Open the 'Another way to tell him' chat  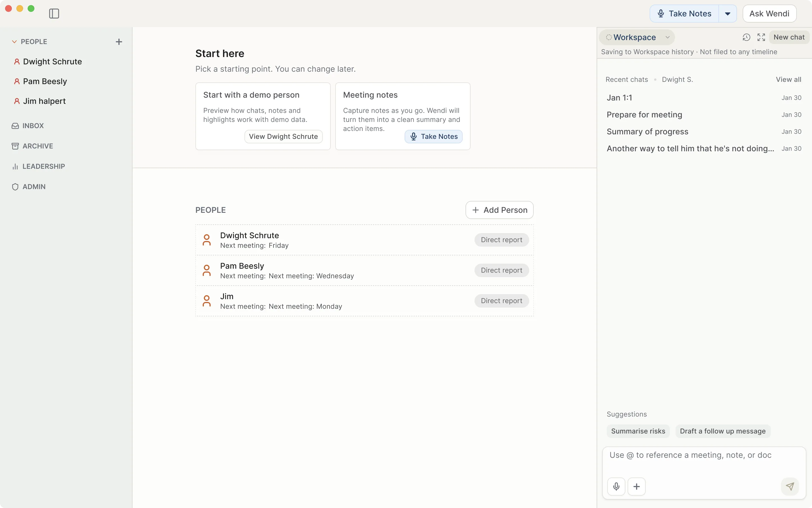click(x=704, y=148)
